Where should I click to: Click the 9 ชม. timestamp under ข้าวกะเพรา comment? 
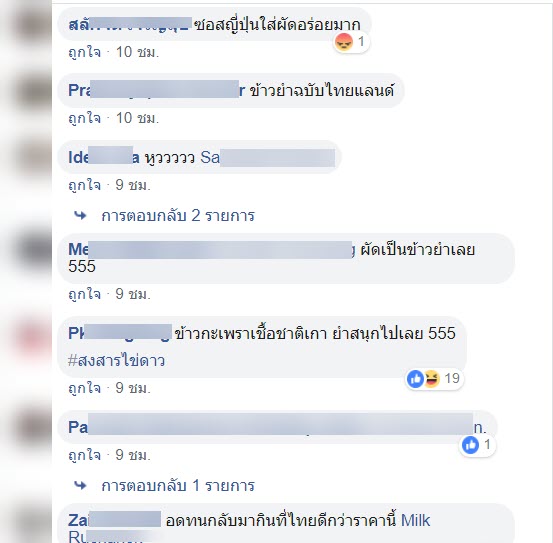[133, 389]
